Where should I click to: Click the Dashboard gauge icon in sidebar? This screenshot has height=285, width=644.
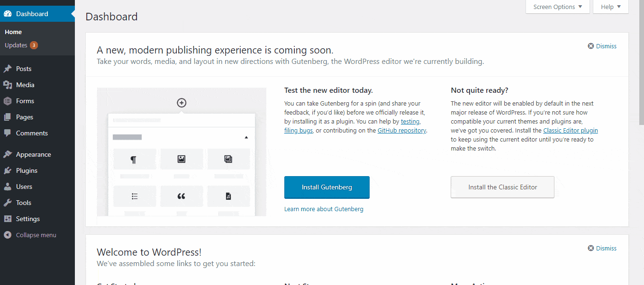click(x=8, y=14)
